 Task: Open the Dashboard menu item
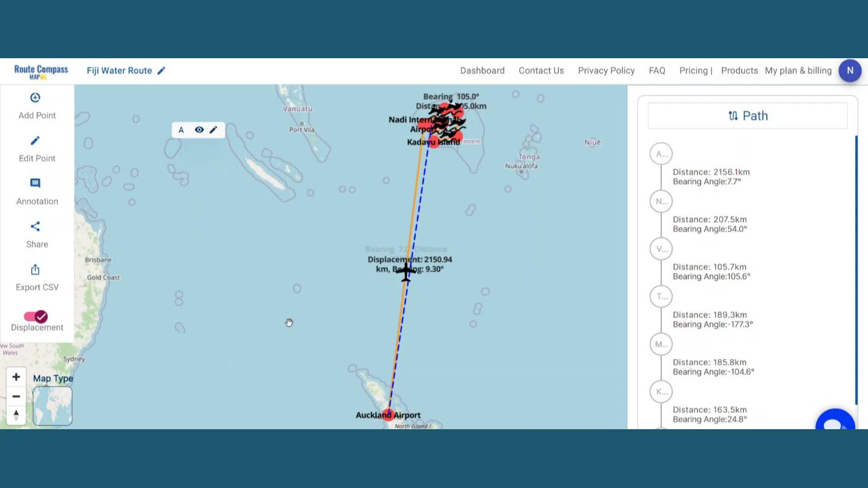click(482, 71)
